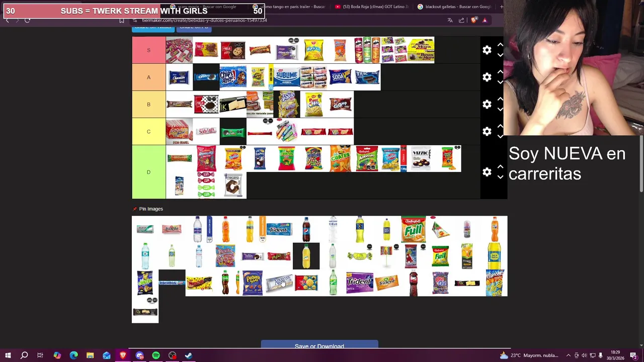The height and width of the screenshot is (362, 644).
Task: Open settings gear for D tier row
Action: pyautogui.click(x=487, y=172)
